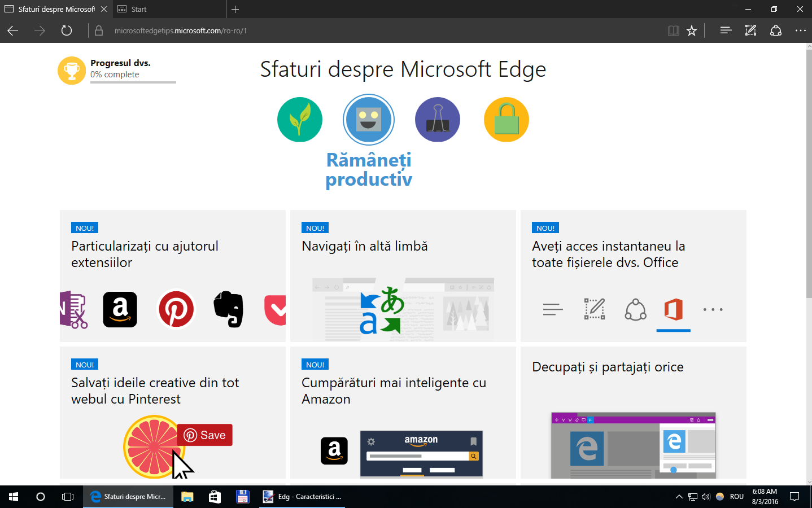Open the Share icon in toolbar

click(x=776, y=30)
